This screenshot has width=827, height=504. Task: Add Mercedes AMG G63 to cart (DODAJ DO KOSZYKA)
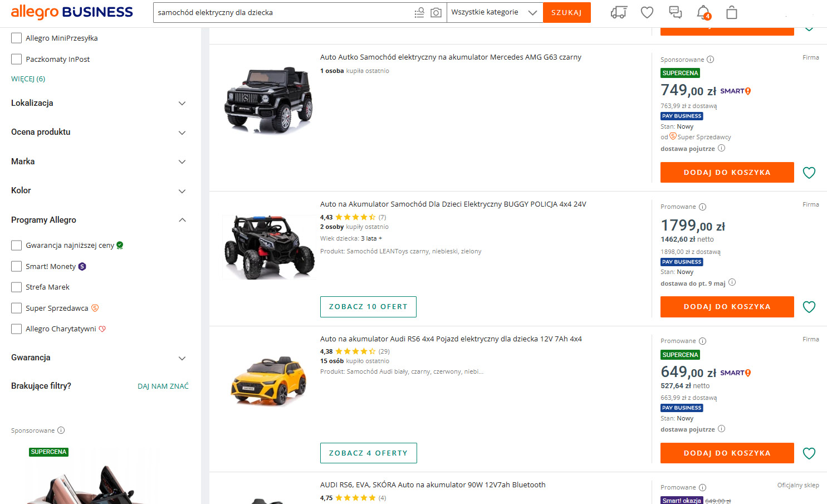727,173
